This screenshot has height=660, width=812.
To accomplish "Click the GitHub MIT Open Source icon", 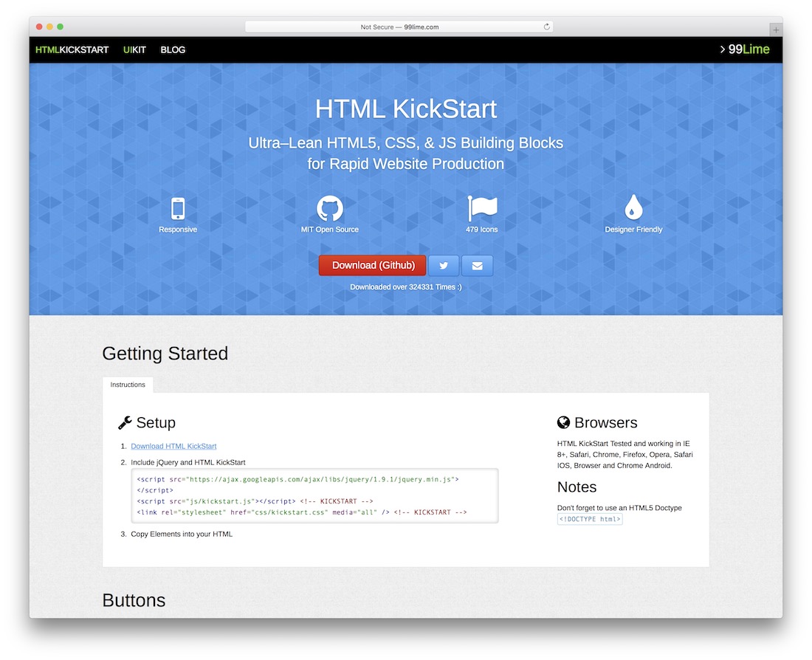I will coord(330,208).
